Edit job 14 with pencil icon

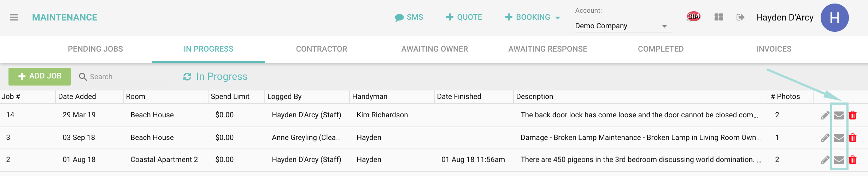point(825,115)
